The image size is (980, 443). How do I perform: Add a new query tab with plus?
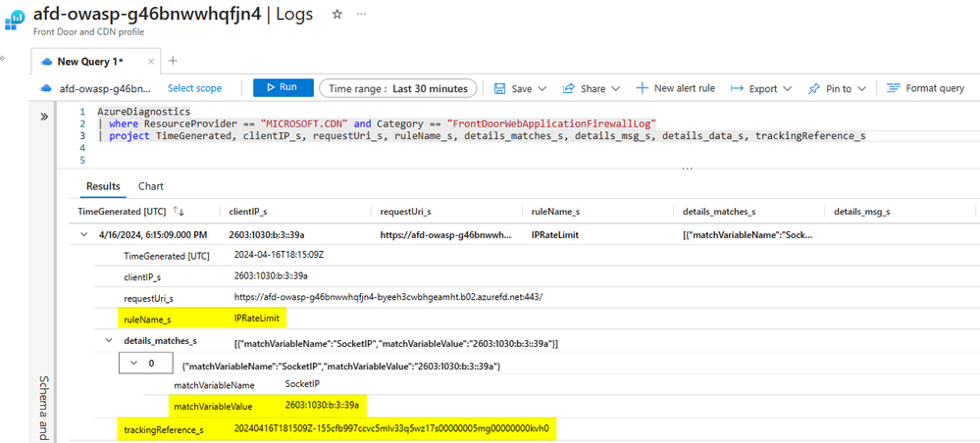[173, 61]
